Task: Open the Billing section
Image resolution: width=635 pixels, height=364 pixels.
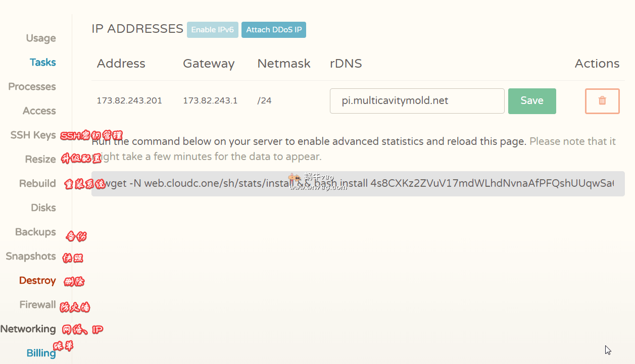Action: pos(41,353)
